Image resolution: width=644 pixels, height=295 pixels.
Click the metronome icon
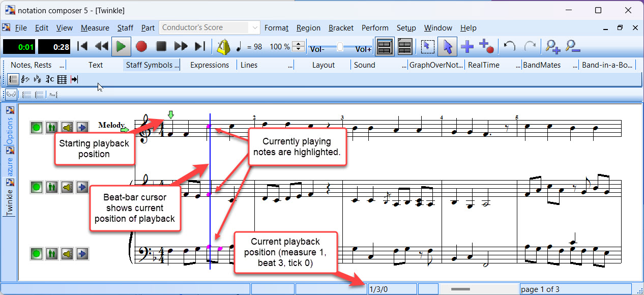pyautogui.click(x=223, y=47)
